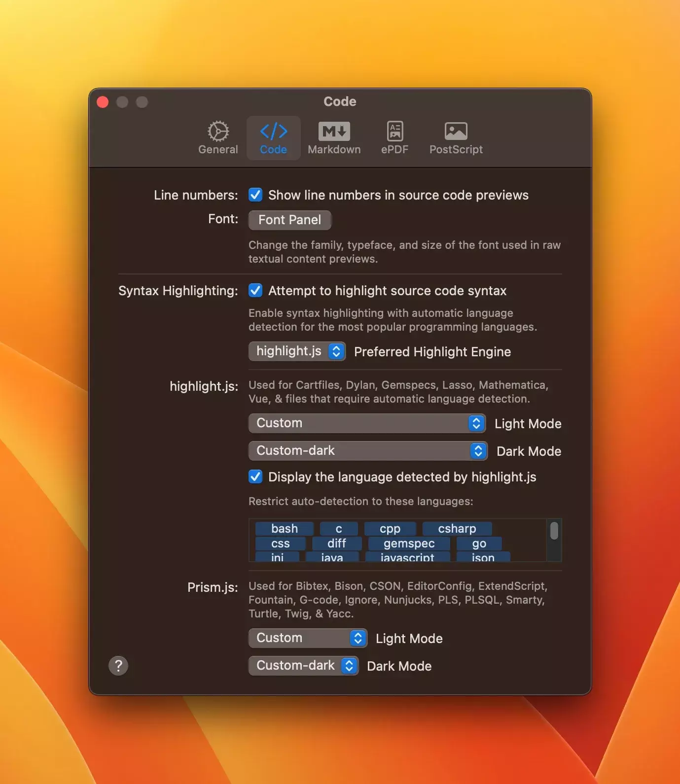
Task: Select the diff language token
Action: [x=337, y=544]
